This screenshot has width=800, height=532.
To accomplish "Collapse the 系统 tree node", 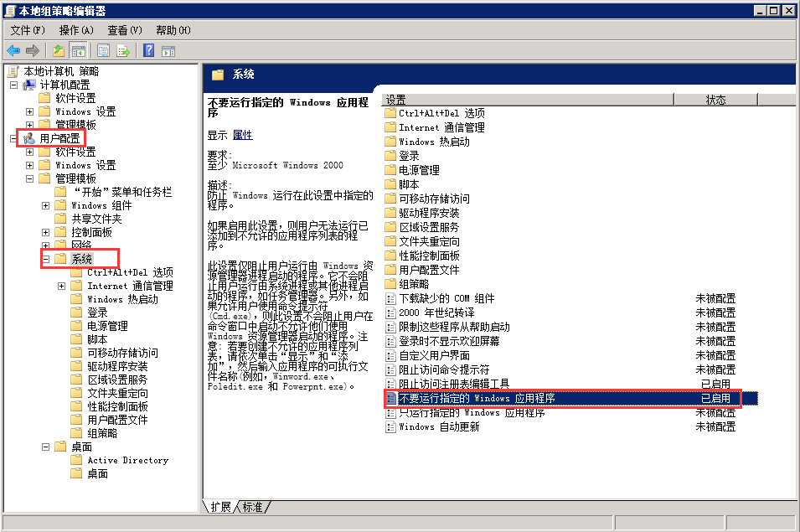I will pos(45,259).
